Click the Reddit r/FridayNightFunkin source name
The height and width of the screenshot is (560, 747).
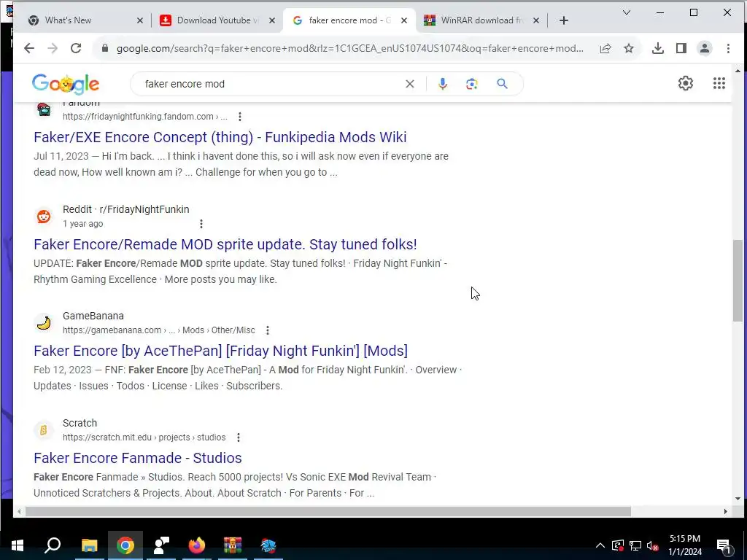click(x=125, y=209)
